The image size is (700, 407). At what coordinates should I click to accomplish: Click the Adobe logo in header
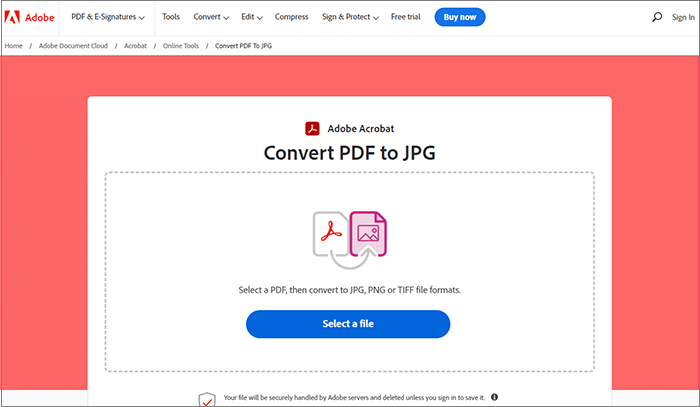coord(29,17)
